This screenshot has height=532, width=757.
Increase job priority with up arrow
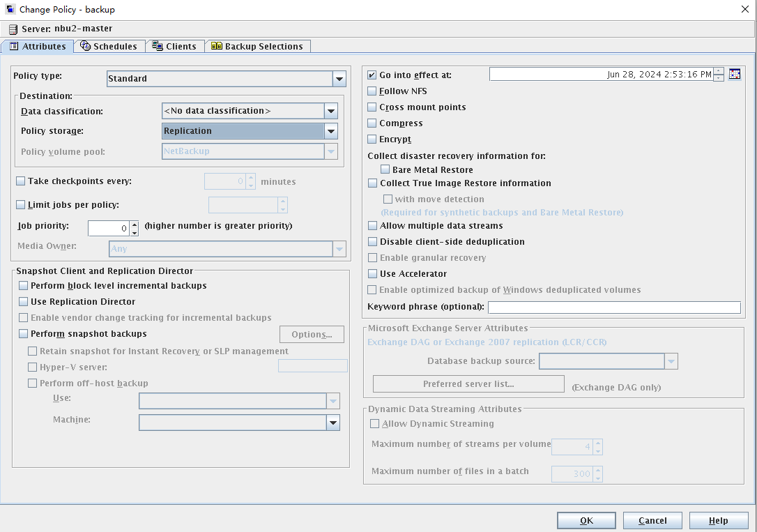[x=135, y=225]
